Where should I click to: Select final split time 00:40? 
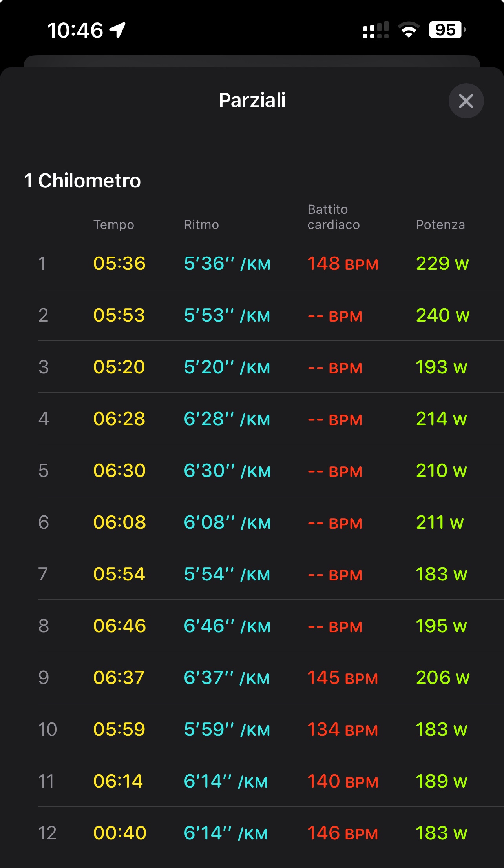(x=119, y=833)
